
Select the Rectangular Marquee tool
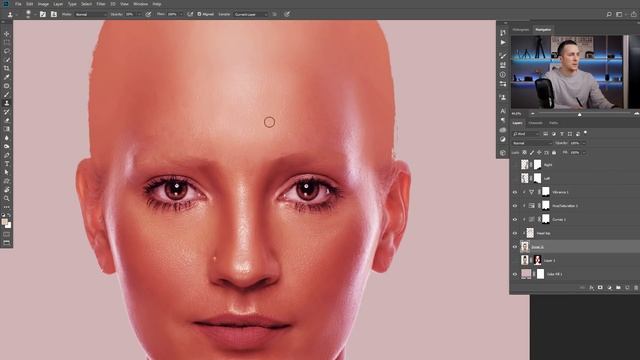point(7,42)
